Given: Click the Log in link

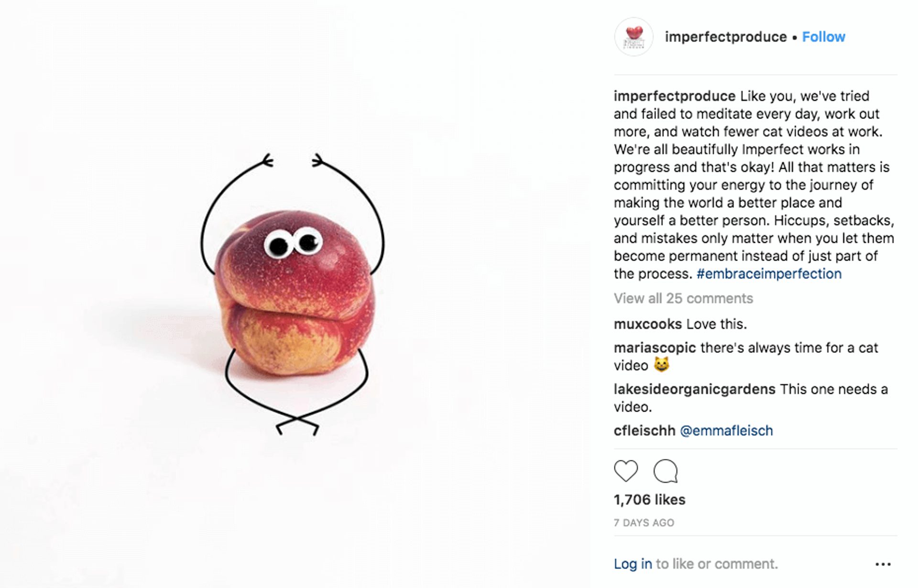Looking at the screenshot, I should click(633, 564).
